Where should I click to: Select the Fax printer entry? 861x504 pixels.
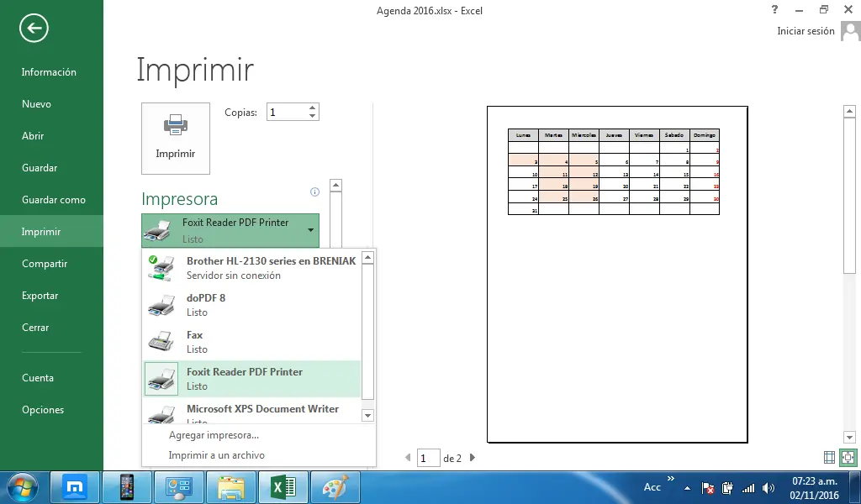click(252, 342)
